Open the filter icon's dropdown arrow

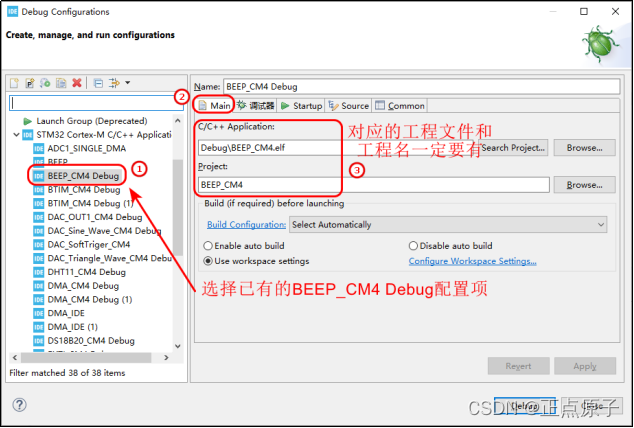coord(127,83)
